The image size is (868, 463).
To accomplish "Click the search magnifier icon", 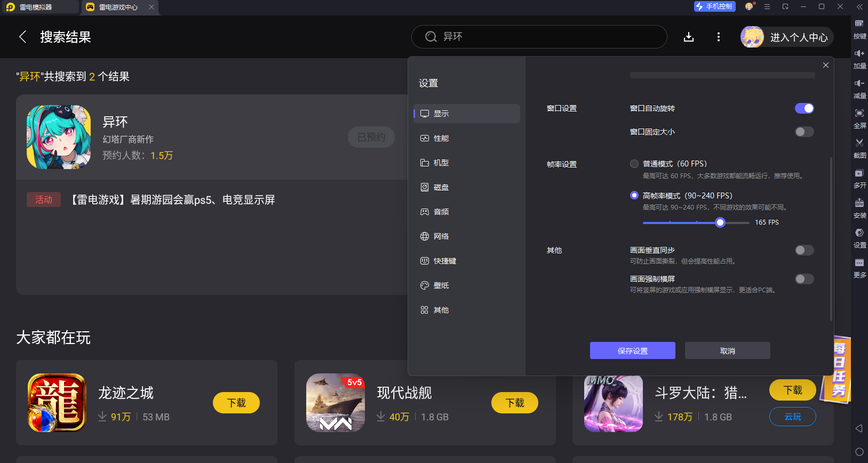I will tap(431, 37).
